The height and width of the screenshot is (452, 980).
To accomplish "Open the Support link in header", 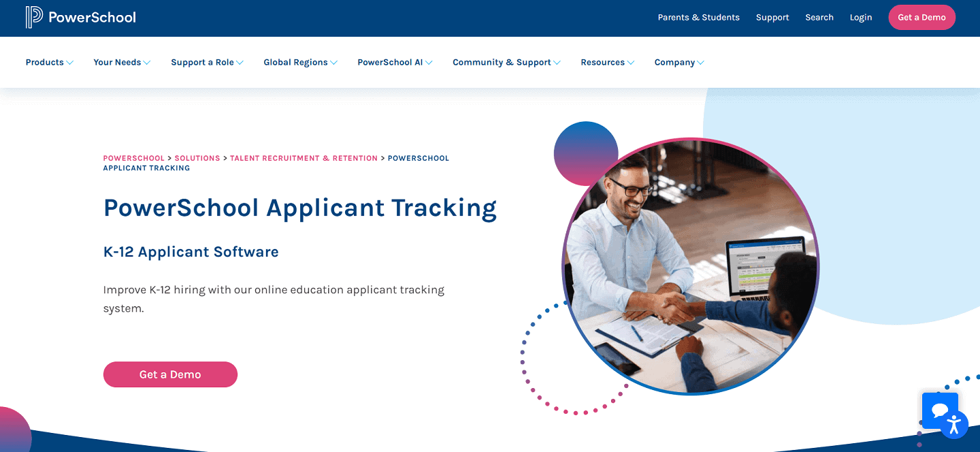I will pos(772,18).
